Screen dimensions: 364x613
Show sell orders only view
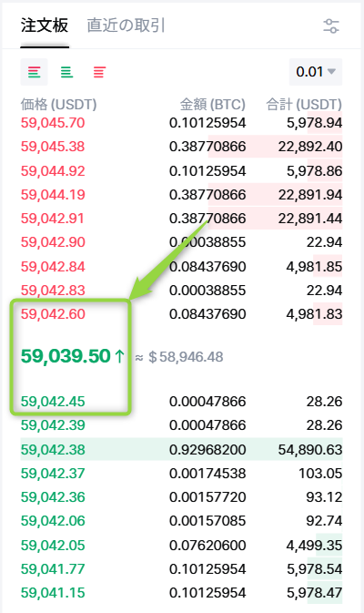pyautogui.click(x=99, y=72)
